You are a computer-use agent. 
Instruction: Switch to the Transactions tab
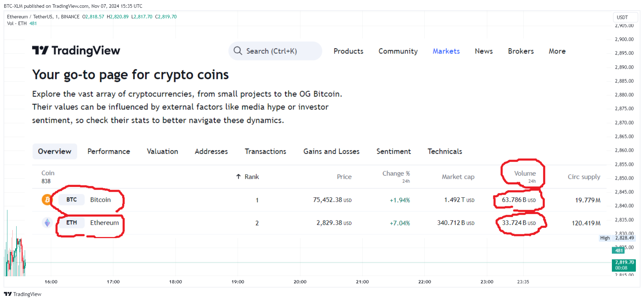coord(266,152)
